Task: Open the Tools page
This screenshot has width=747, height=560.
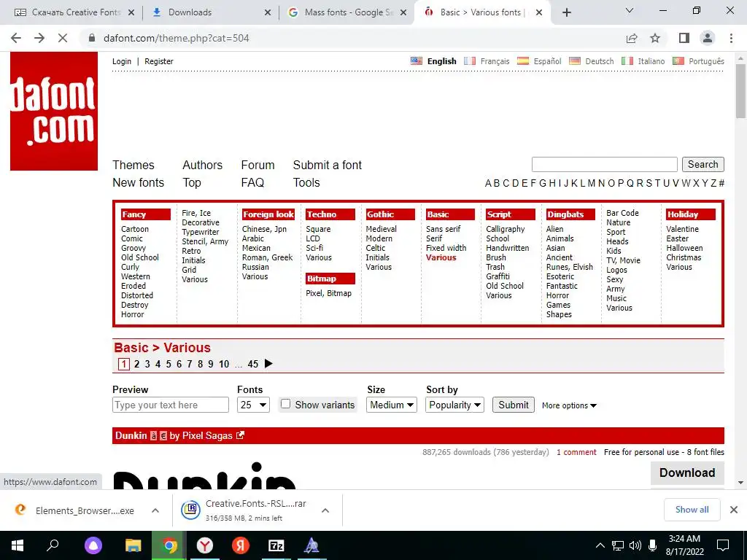Action: [x=306, y=183]
